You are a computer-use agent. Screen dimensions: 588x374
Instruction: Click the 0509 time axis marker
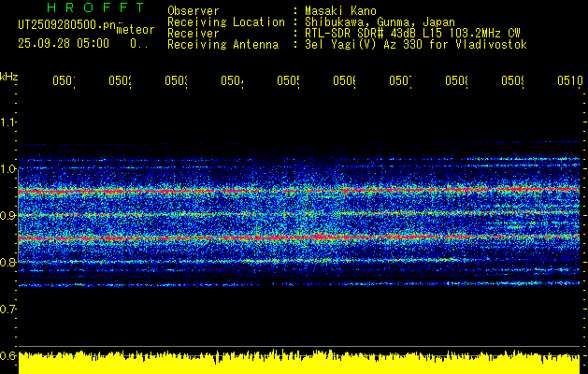click(512, 80)
